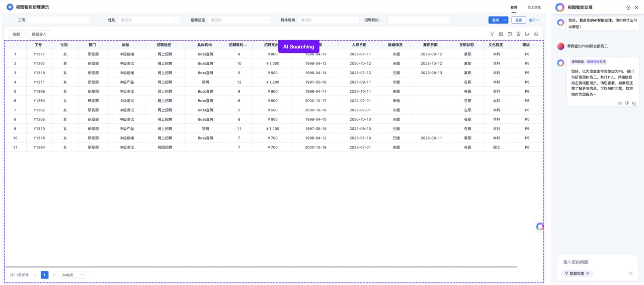The width and height of the screenshot is (644, 285).
Task: Start a new chat in assistant panel
Action: click(x=628, y=7)
